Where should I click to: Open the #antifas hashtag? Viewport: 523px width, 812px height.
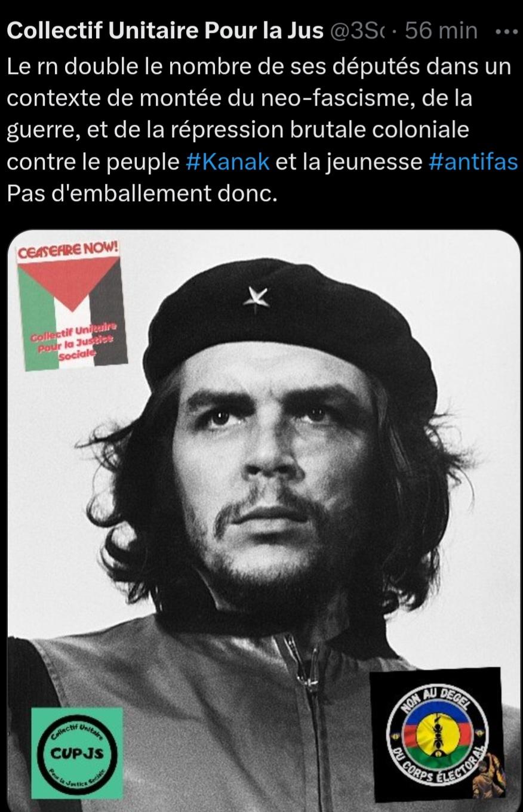click(x=473, y=162)
